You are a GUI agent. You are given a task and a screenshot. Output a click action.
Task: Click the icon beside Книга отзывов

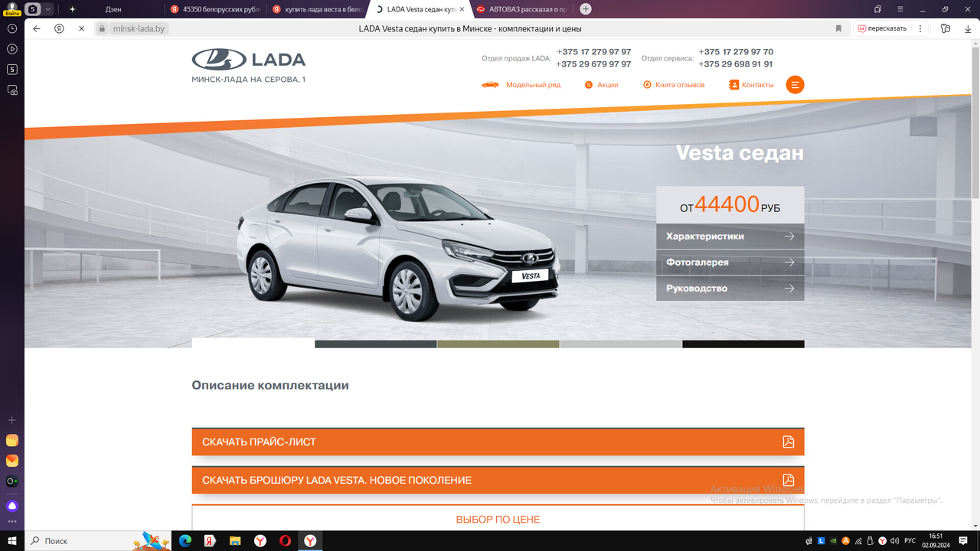coord(647,85)
